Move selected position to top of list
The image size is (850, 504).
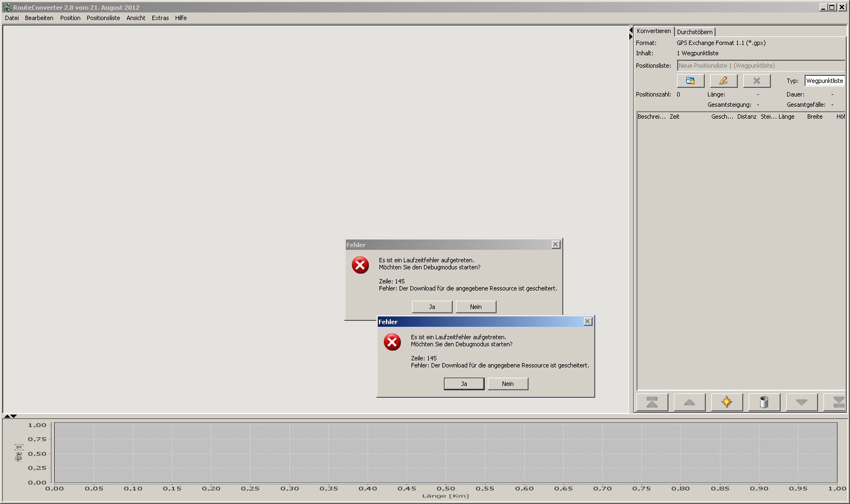point(652,402)
